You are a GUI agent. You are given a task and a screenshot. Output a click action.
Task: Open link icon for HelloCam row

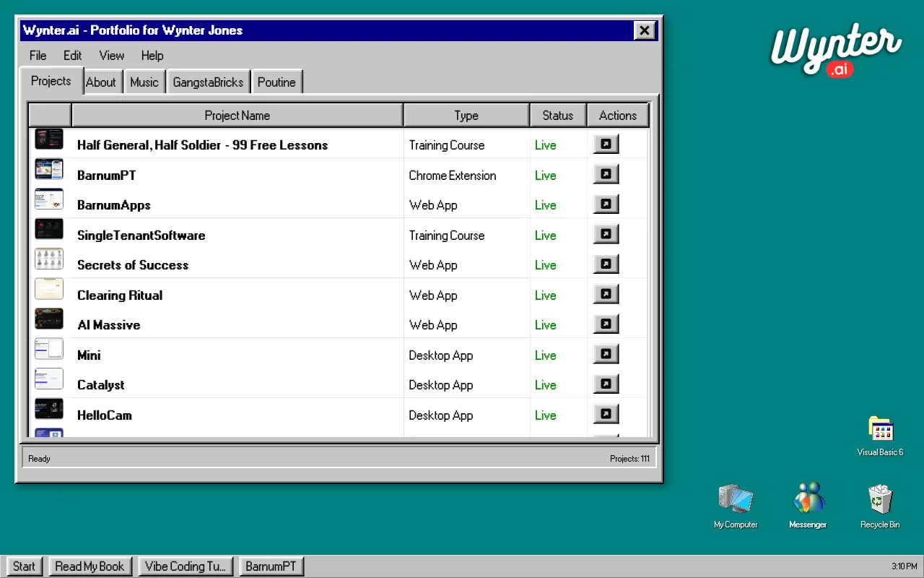click(x=606, y=414)
